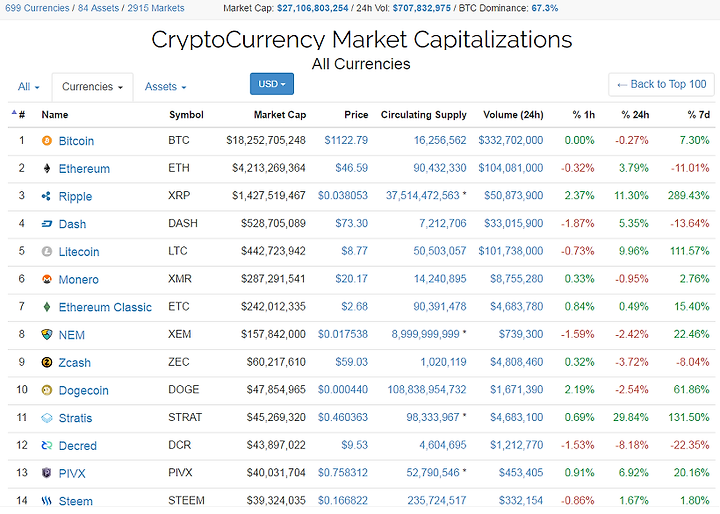Sort by % 7d column

(x=698, y=114)
